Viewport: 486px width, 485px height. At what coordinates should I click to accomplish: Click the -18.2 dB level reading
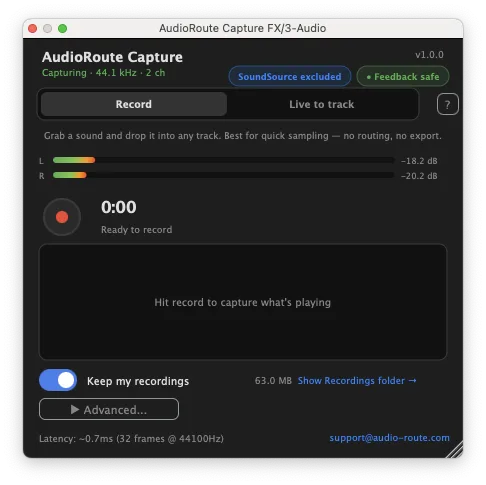[419, 161]
